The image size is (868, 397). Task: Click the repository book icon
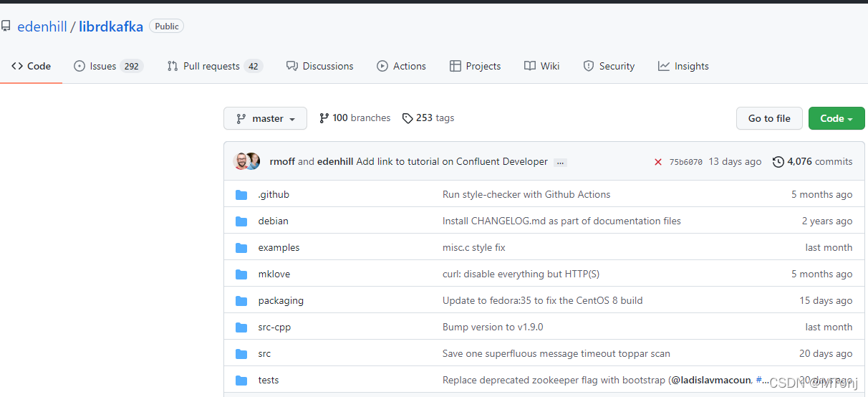(6, 27)
